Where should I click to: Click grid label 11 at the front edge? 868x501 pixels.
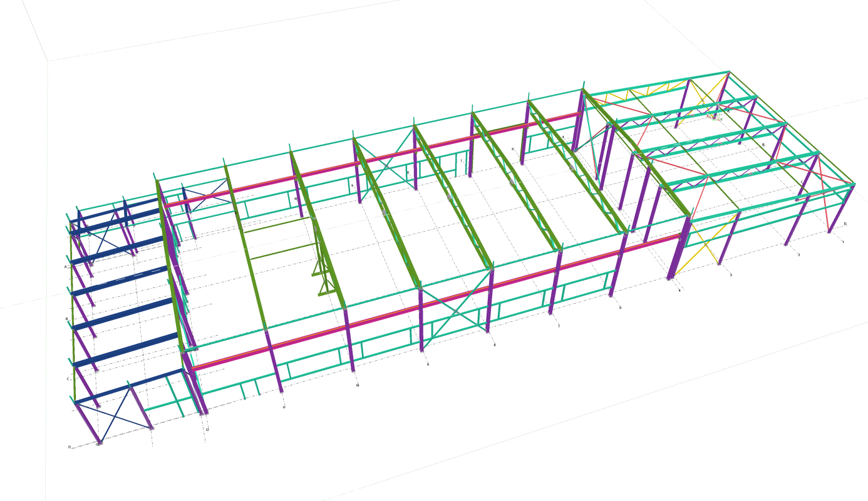pyautogui.click(x=284, y=407)
